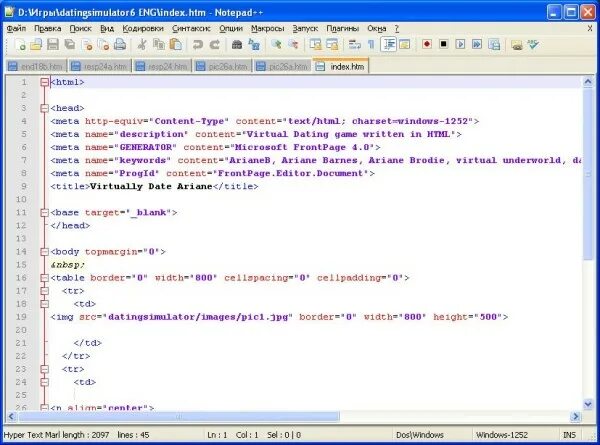Click the vertical scrollbar down arrow

588,404
